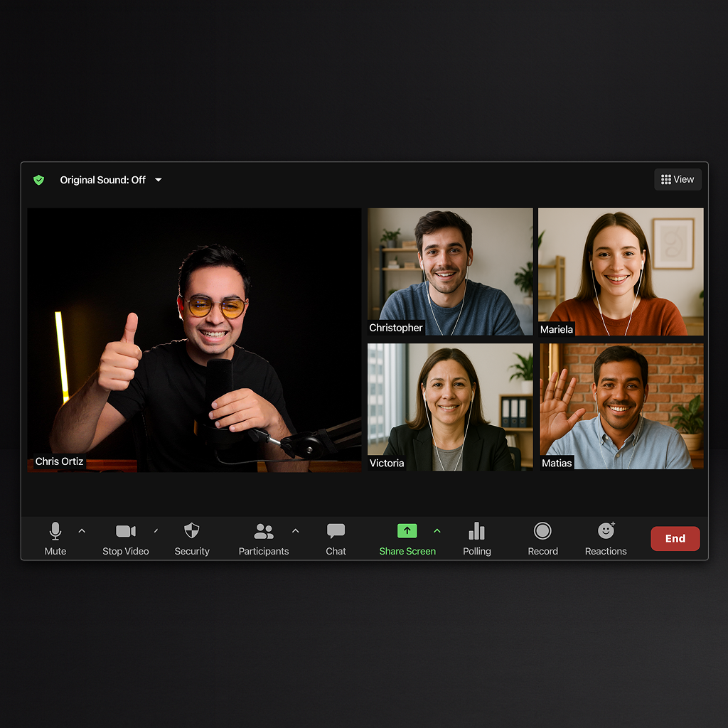This screenshot has height=728, width=728.
Task: Select Matias's video tile
Action: click(x=621, y=406)
